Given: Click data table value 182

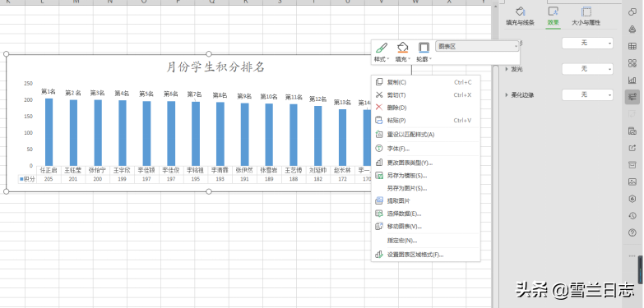Looking at the screenshot, I should pyautogui.click(x=318, y=179).
